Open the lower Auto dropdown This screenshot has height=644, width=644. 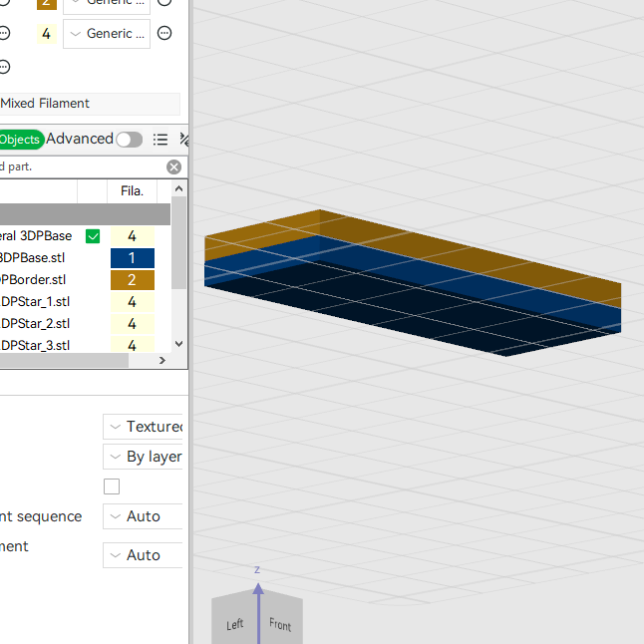point(143,555)
